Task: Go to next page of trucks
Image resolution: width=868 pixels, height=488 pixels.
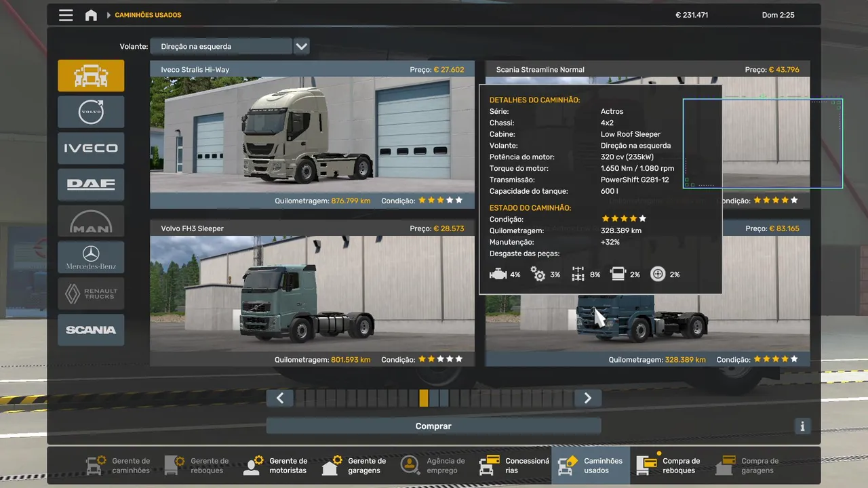Action: pos(588,398)
